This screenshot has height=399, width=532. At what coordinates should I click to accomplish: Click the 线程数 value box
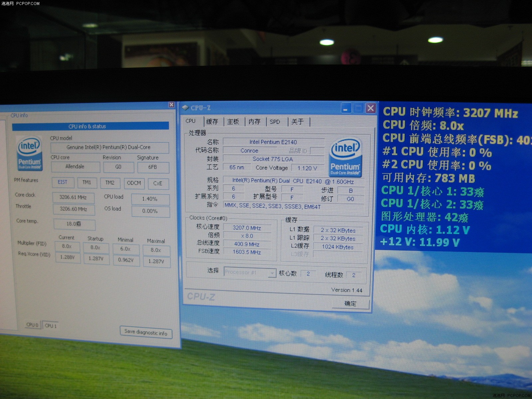coord(354,275)
